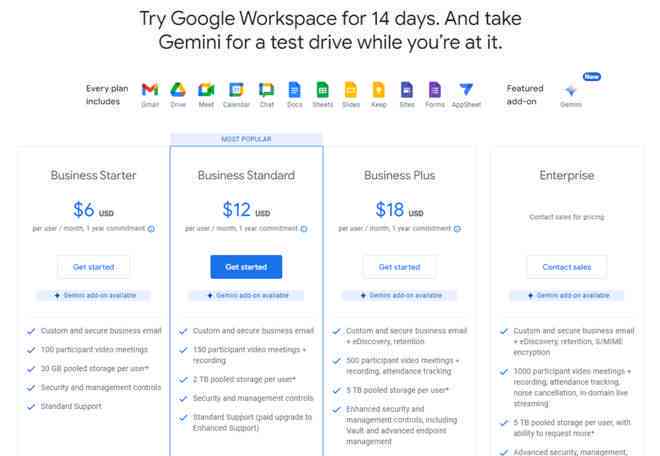This screenshot has width=660, height=456.
Task: Open the Slides icon
Action: point(351,89)
